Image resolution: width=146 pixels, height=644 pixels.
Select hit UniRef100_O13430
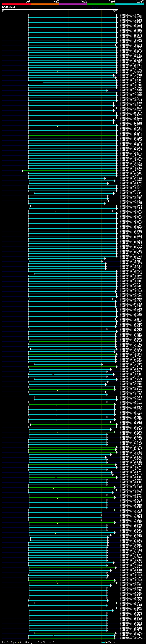pos(131,95)
